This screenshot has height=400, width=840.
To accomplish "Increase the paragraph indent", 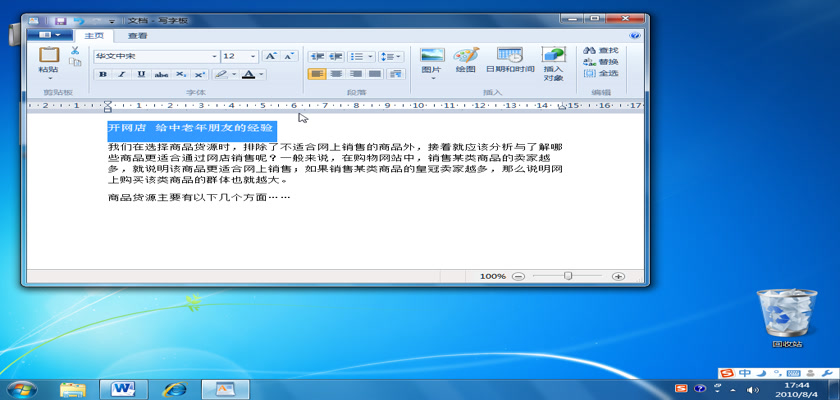I will click(338, 56).
